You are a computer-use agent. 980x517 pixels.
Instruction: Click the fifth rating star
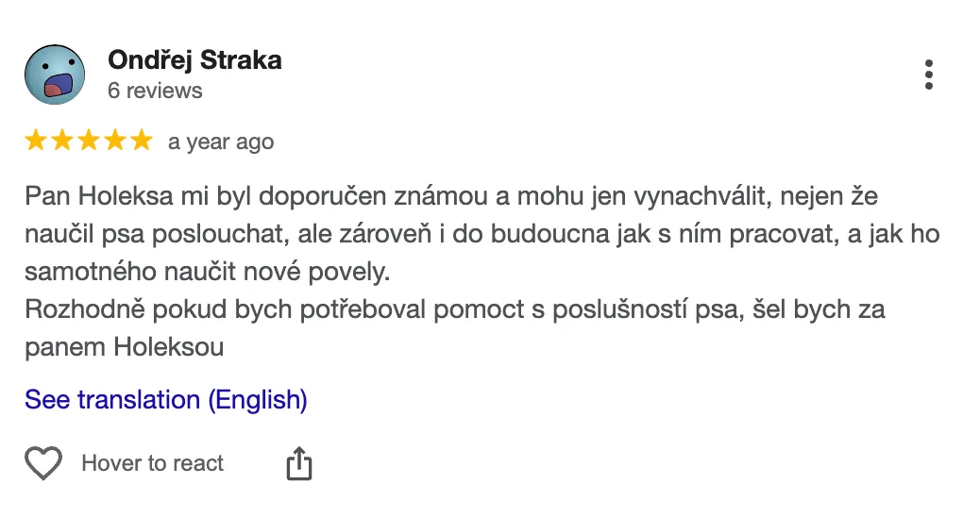tap(141, 142)
